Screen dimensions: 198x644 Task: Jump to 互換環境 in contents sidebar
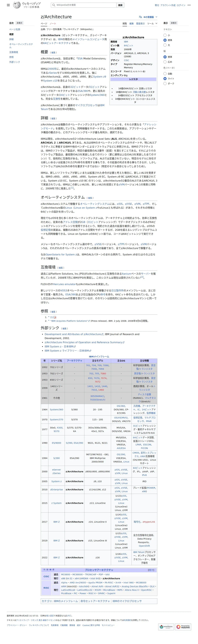(x=14, y=52)
